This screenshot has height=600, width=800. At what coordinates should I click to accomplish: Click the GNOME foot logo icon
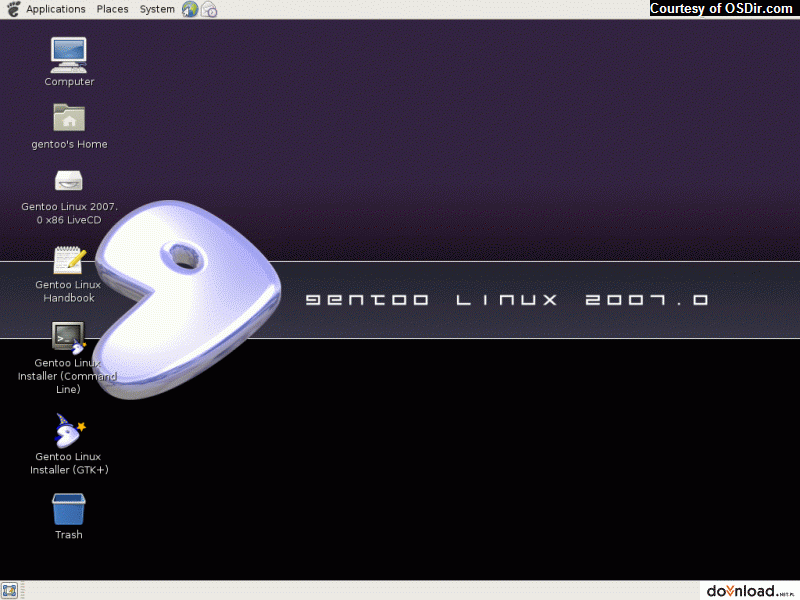coord(13,9)
